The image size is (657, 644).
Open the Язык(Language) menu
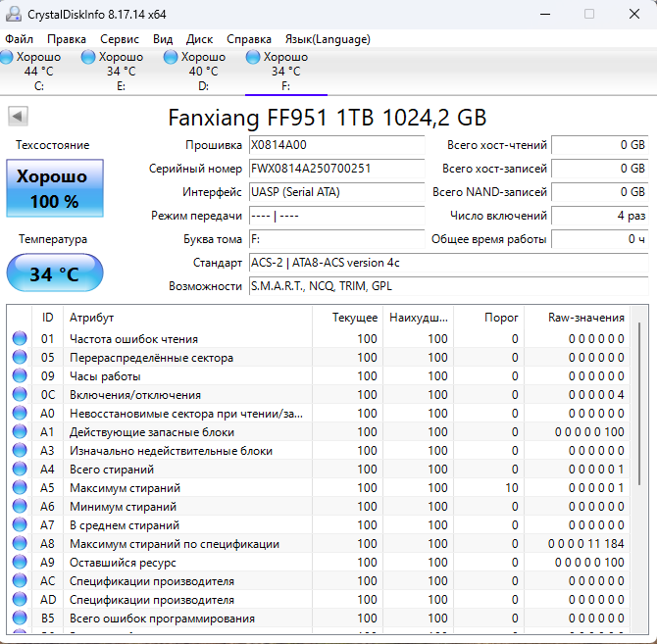[x=328, y=39]
